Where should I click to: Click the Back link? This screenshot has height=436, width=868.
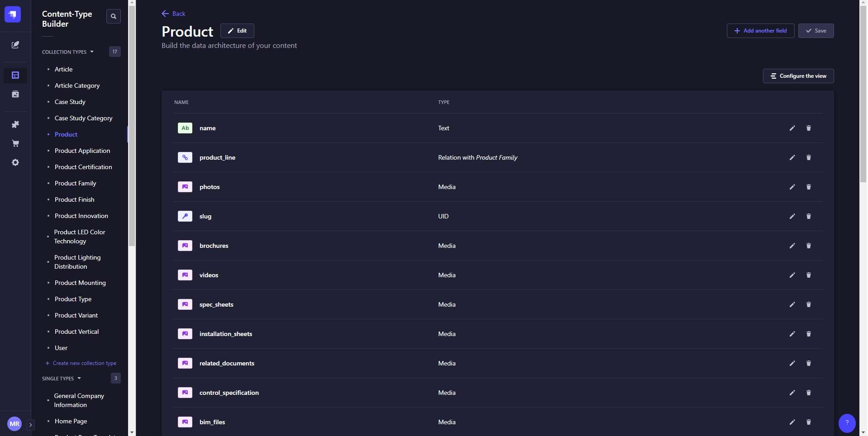tap(173, 14)
